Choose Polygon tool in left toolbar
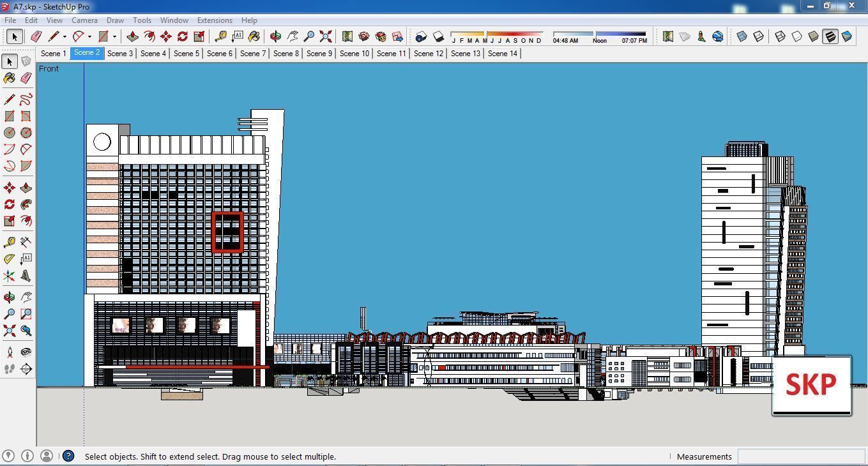 click(x=26, y=133)
